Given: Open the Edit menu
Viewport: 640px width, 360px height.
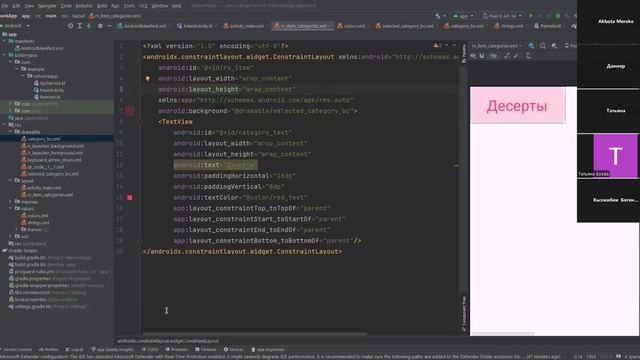Looking at the screenshot, I should [x=16, y=6].
